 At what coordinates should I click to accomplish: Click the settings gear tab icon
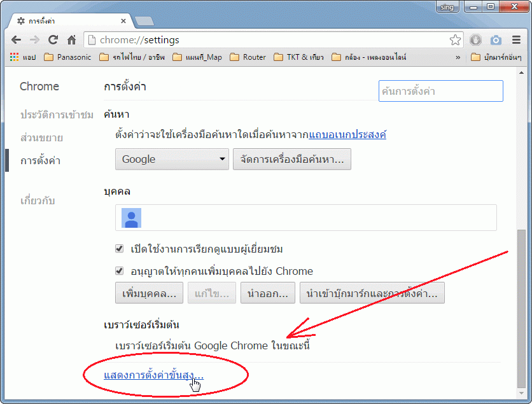pyautogui.click(x=21, y=21)
